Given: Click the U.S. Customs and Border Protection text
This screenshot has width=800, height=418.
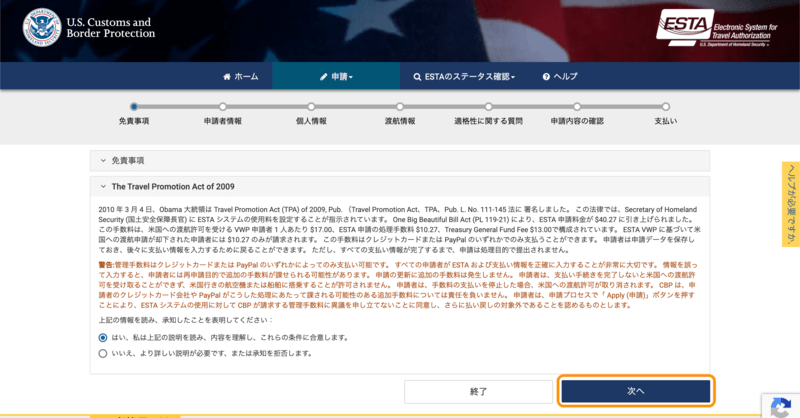Looking at the screenshot, I should point(111,28).
